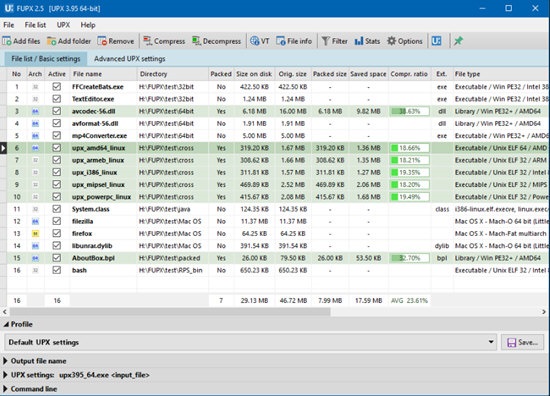The height and width of the screenshot is (396, 550).
Task: Click the FUPX app icon in the title bar
Action: [x=9, y=8]
